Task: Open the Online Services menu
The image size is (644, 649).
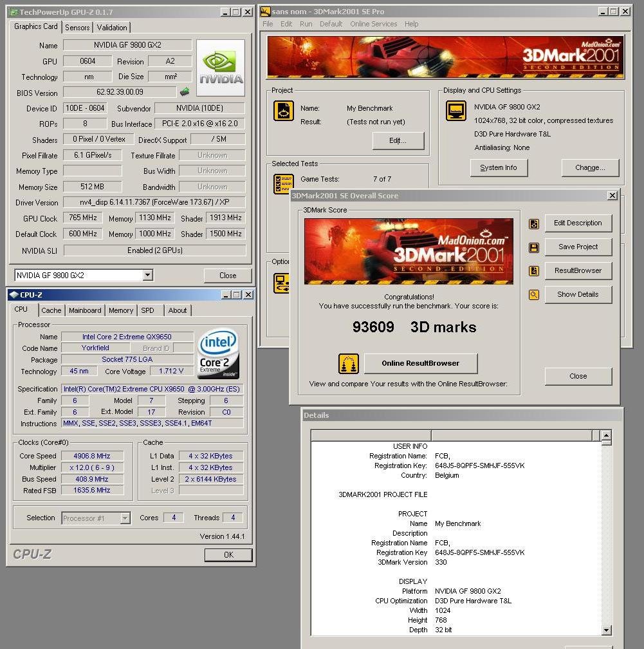Action: pyautogui.click(x=374, y=24)
